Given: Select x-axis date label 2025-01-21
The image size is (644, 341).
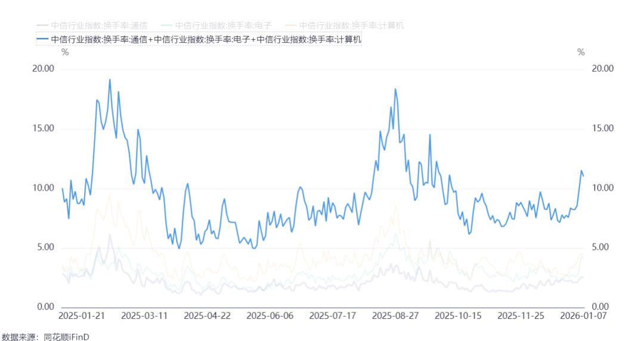Looking at the screenshot, I should coord(82,316).
